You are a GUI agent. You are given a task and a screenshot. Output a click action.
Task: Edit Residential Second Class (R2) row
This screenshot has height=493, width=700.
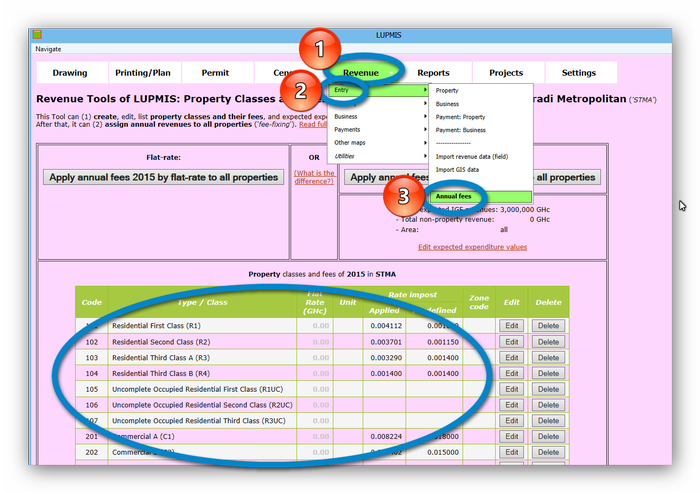512,342
